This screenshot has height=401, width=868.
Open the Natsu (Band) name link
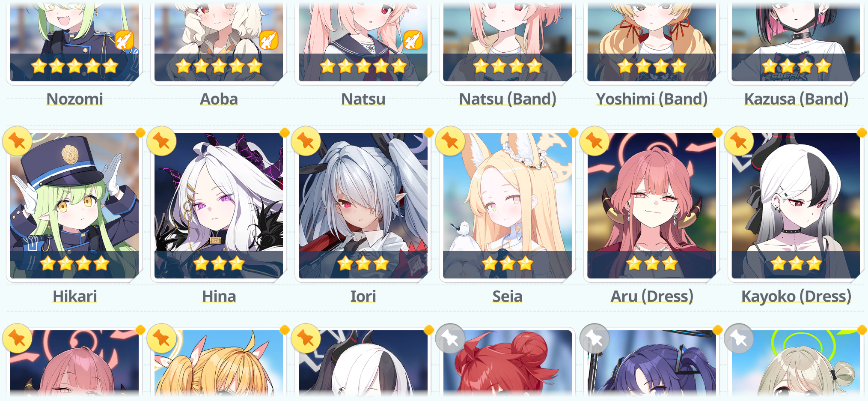pos(507,99)
